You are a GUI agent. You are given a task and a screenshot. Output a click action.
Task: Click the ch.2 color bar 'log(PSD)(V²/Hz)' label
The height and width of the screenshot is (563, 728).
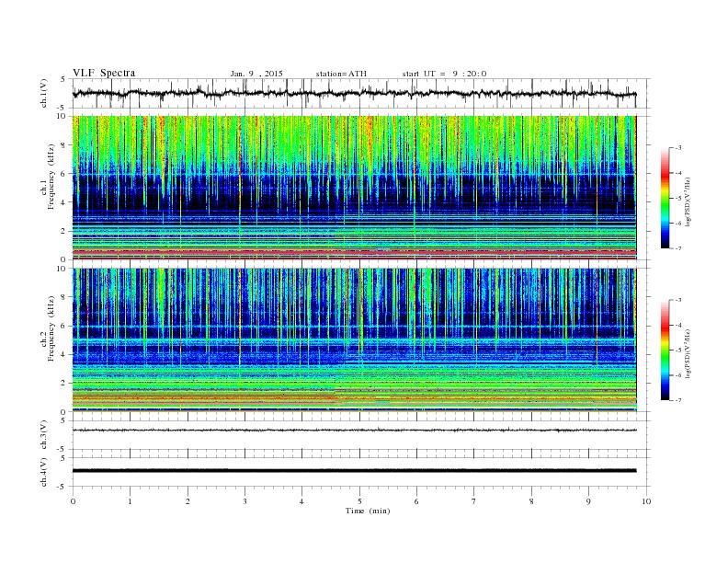pyautogui.click(x=688, y=353)
